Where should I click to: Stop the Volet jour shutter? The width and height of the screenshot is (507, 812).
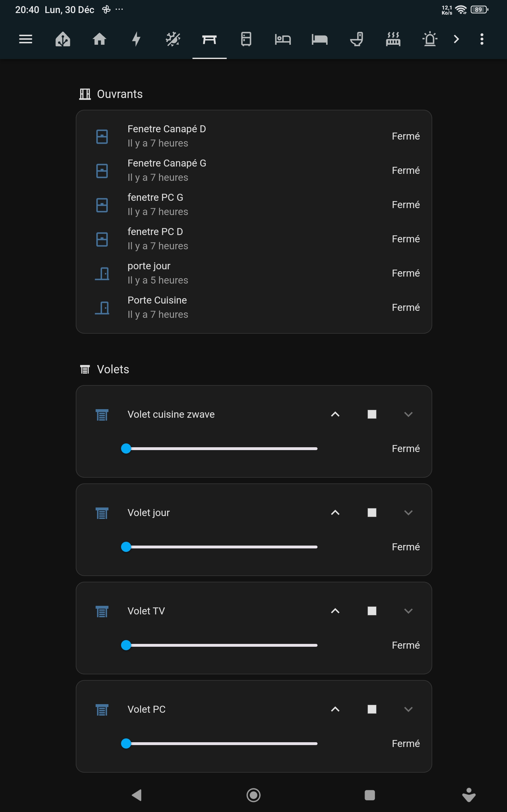pyautogui.click(x=372, y=513)
